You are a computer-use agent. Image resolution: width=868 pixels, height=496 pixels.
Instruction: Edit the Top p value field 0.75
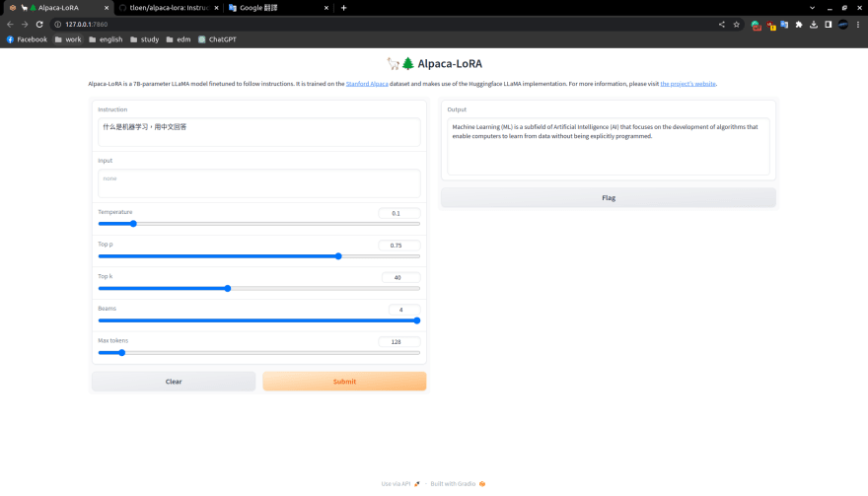(399, 246)
